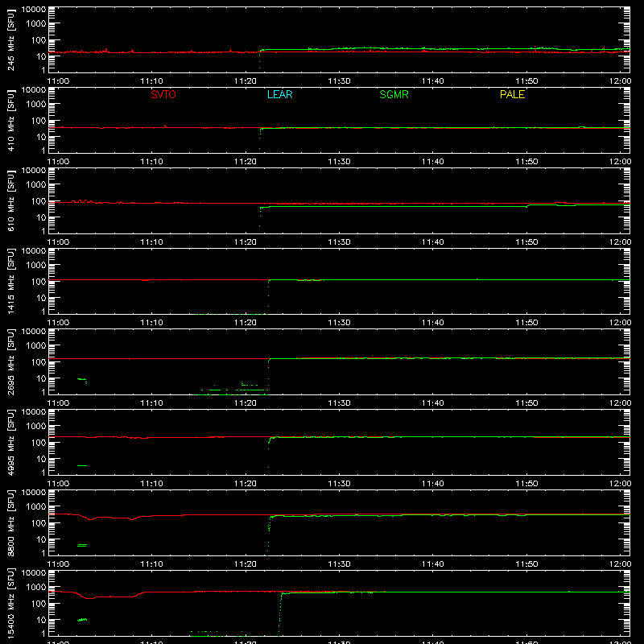Select the 4995 MHz [SFU] axis title
The height and width of the screenshot is (644, 644).
click(11, 442)
